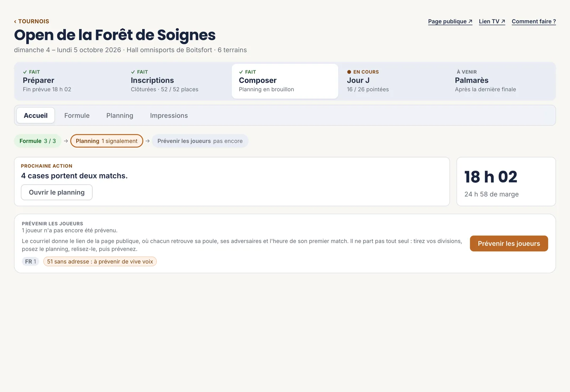Viewport: 570px width, 392px height.
Task: Click Prévenir les joueurs pas encore chip
Action: pyautogui.click(x=200, y=141)
